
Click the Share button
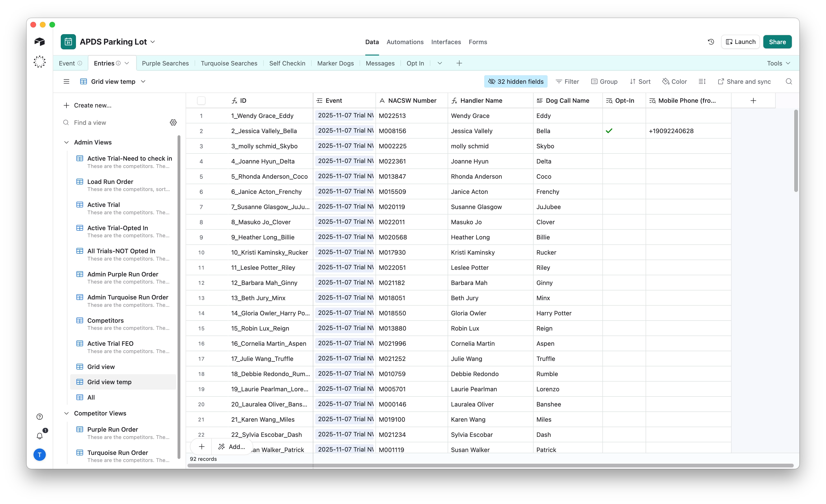coord(777,42)
